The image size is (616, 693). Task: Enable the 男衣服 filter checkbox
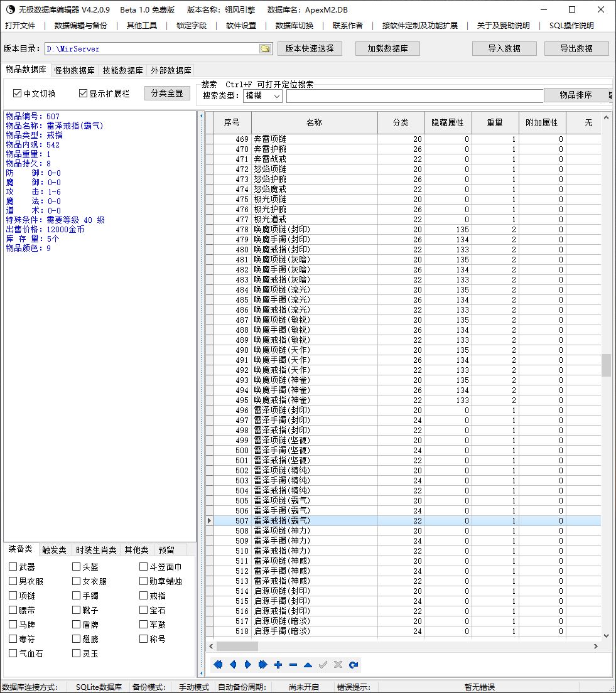[x=13, y=581]
